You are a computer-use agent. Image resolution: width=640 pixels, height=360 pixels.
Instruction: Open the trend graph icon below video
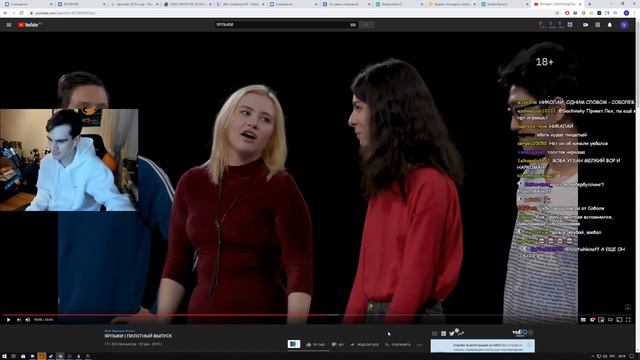click(460, 333)
